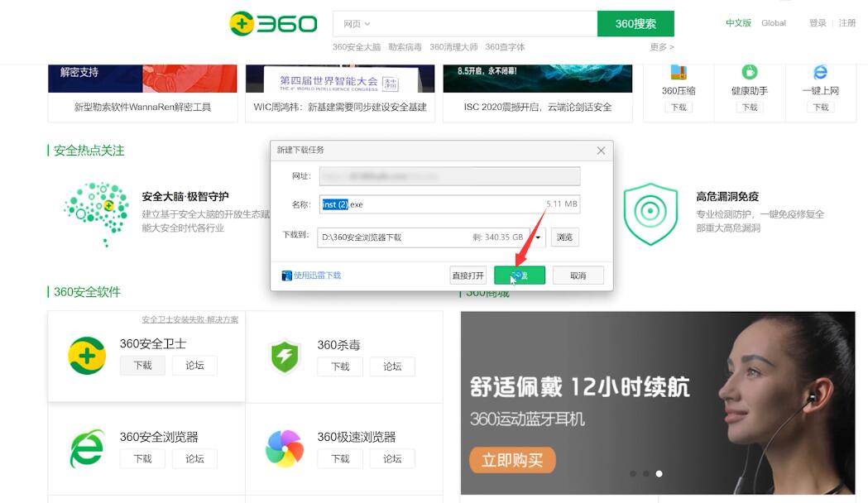The width and height of the screenshot is (868, 503).
Task: Download 360压缩
Action: (679, 108)
